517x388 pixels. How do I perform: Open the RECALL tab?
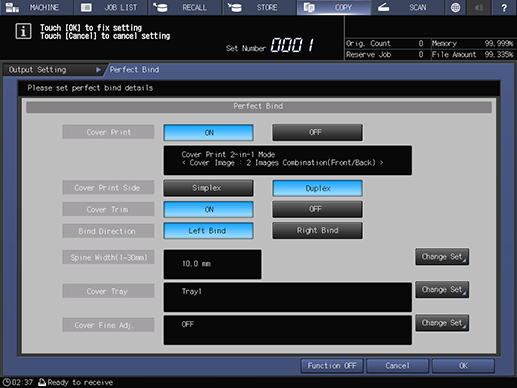[185, 7]
